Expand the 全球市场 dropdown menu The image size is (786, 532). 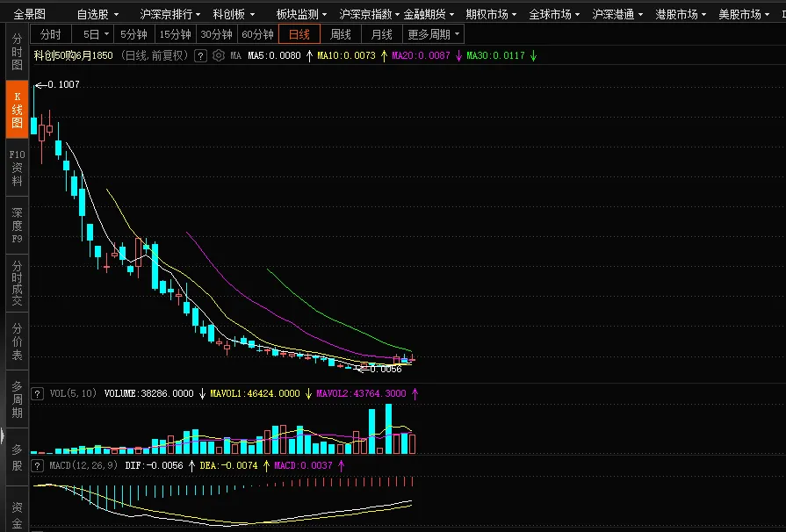click(x=554, y=14)
